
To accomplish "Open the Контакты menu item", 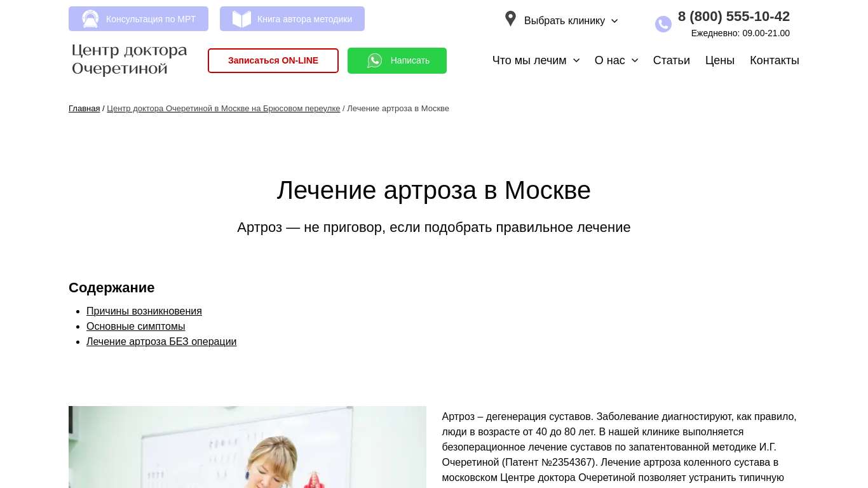I will (774, 60).
